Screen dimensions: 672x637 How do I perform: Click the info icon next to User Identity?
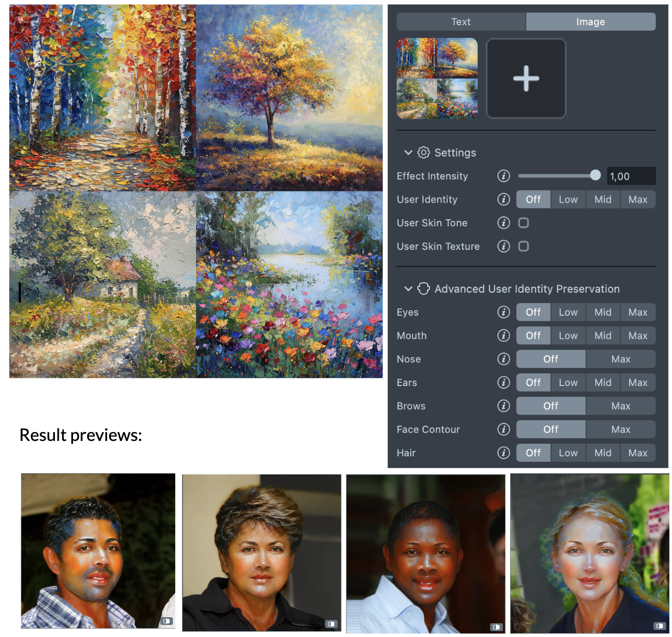503,199
